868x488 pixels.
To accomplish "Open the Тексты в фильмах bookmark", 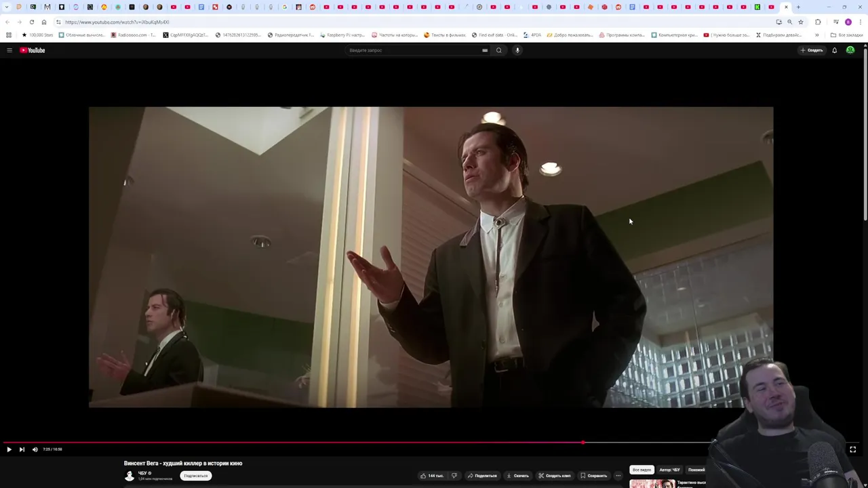I will (x=445, y=35).
